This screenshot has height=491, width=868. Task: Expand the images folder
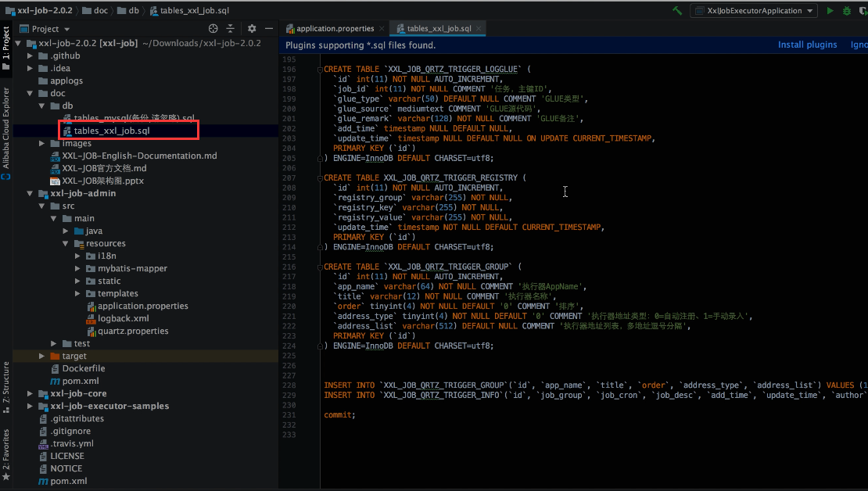point(42,143)
